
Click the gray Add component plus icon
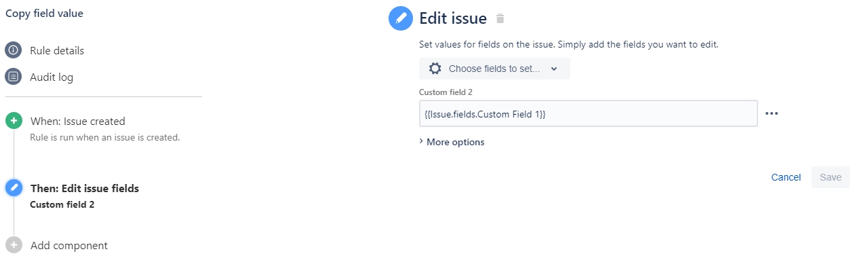14,245
